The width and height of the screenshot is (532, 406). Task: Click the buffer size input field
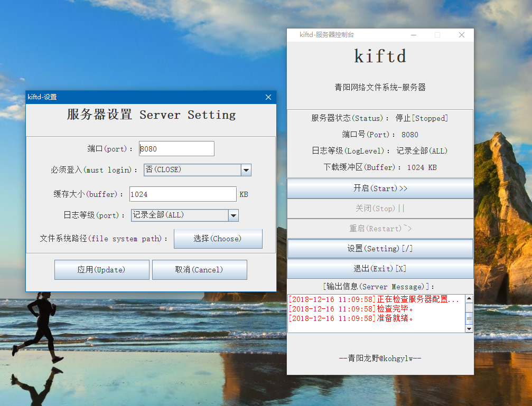[183, 194]
